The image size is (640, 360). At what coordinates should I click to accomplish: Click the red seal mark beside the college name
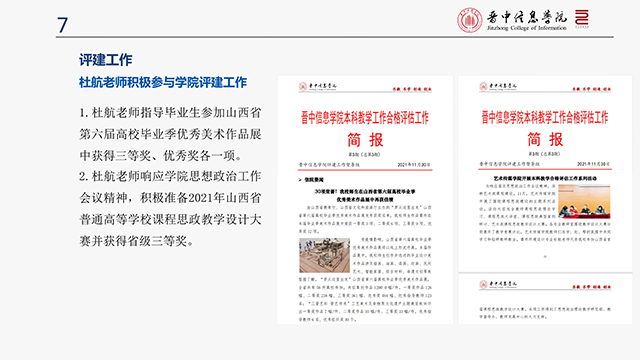click(582, 19)
